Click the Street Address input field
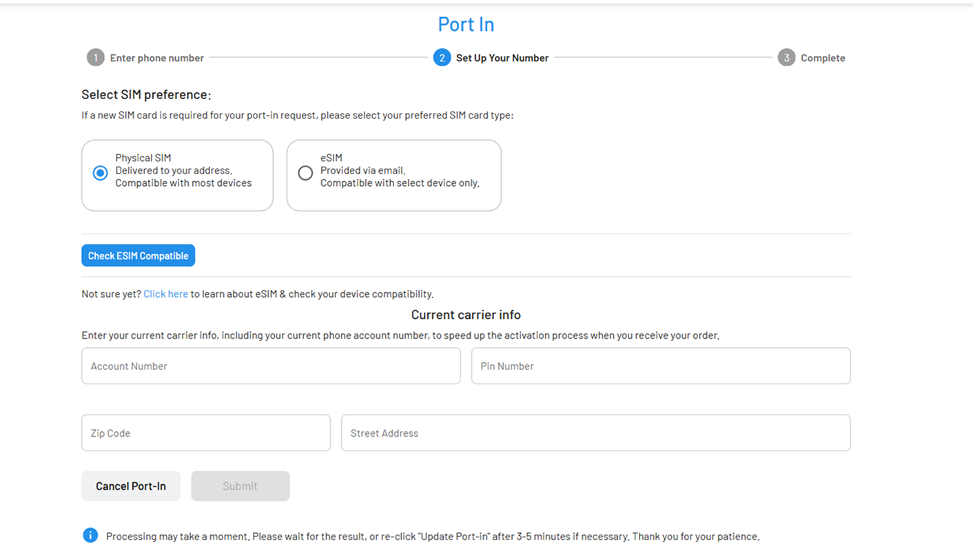Viewport: 973px width, 560px height. point(595,433)
